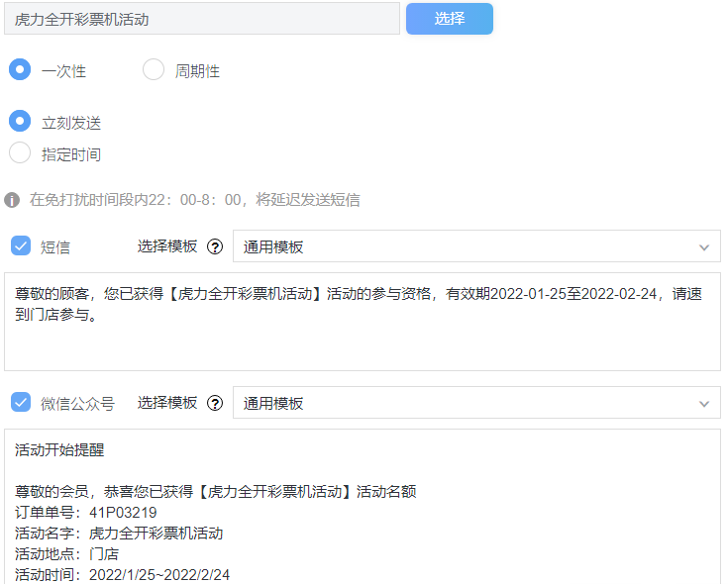
Task: Uncheck the 短信 checkbox
Action: click(21, 245)
